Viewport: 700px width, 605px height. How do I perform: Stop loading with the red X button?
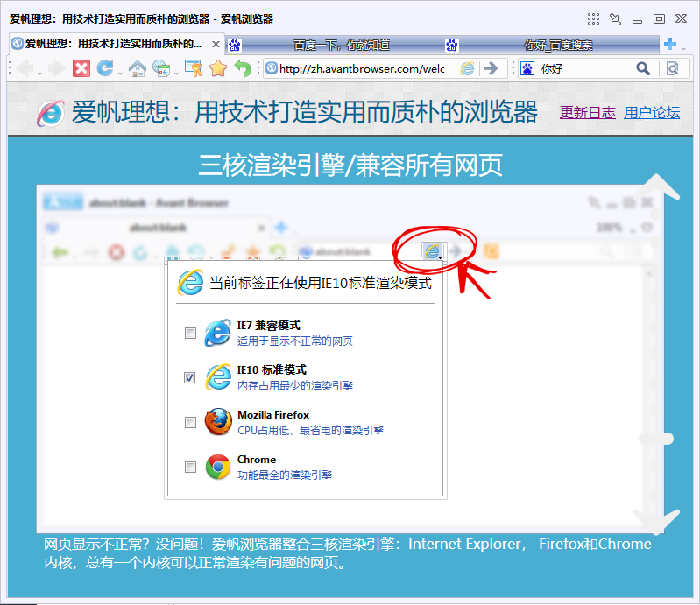pyautogui.click(x=81, y=68)
